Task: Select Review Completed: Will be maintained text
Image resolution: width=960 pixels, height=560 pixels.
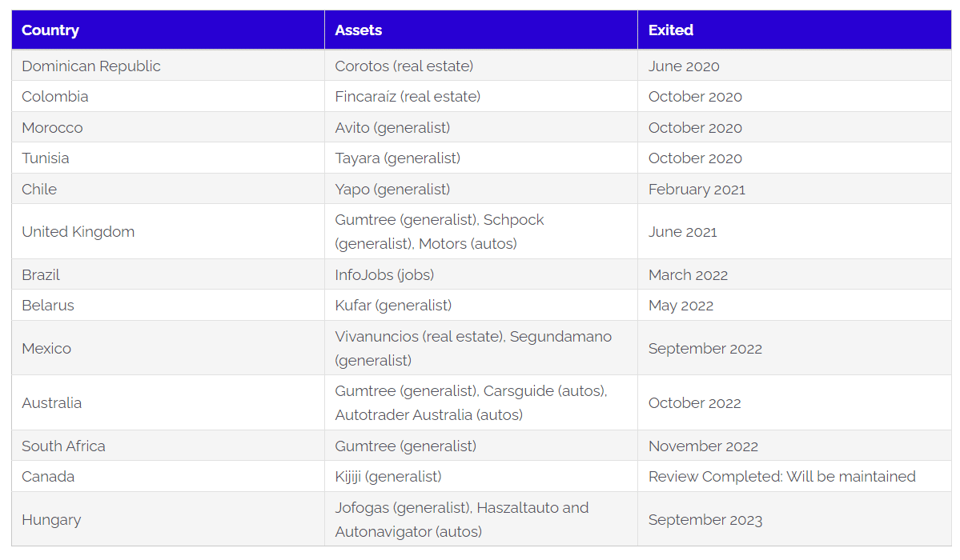Action: click(781, 476)
